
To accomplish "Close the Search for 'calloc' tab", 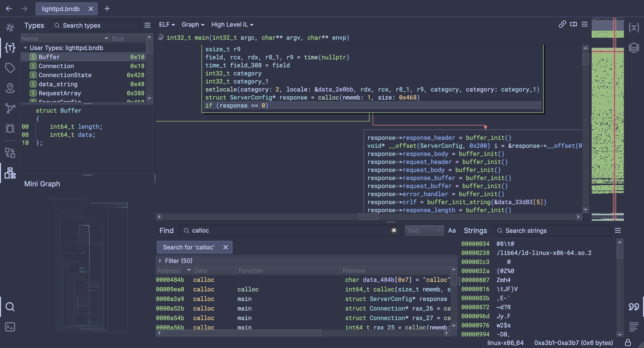I will (x=225, y=247).
